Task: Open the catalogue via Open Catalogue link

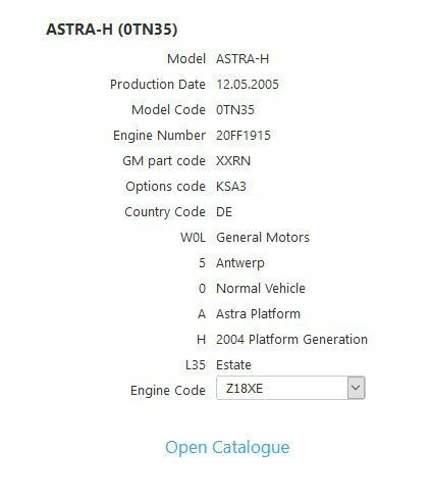Action: pos(227,447)
